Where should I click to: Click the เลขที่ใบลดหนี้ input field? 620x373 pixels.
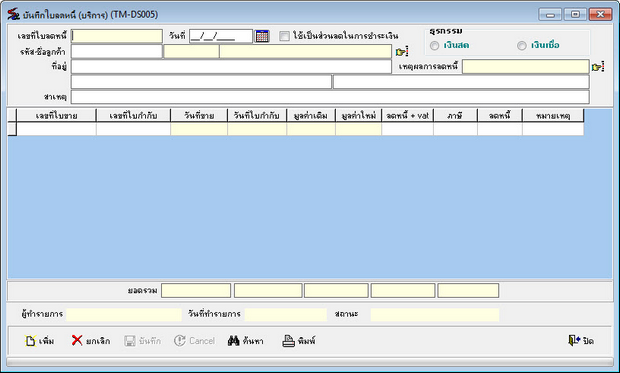click(117, 36)
